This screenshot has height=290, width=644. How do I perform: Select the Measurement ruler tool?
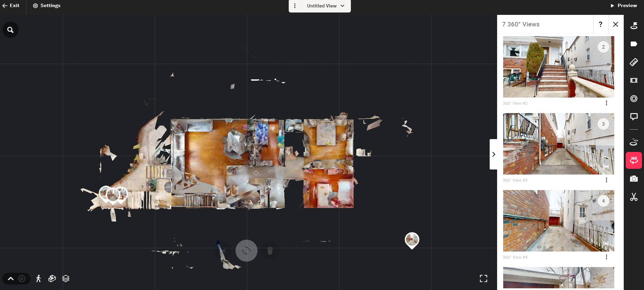click(x=634, y=62)
